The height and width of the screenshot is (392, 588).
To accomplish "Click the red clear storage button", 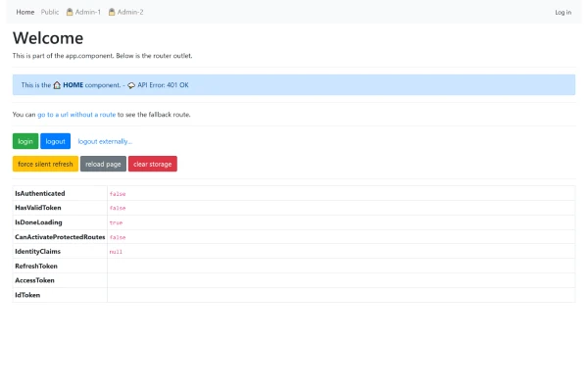I will (x=153, y=164).
